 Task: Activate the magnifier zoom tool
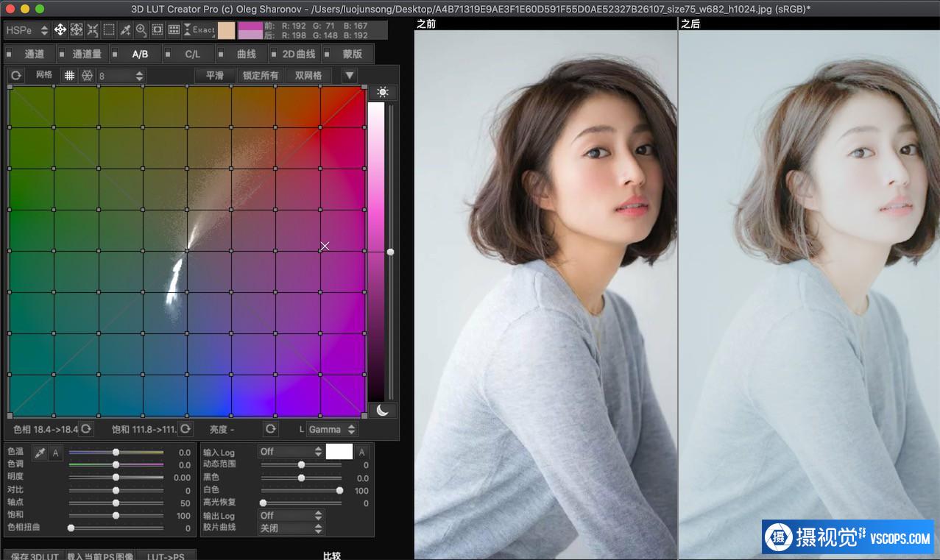pos(141,30)
